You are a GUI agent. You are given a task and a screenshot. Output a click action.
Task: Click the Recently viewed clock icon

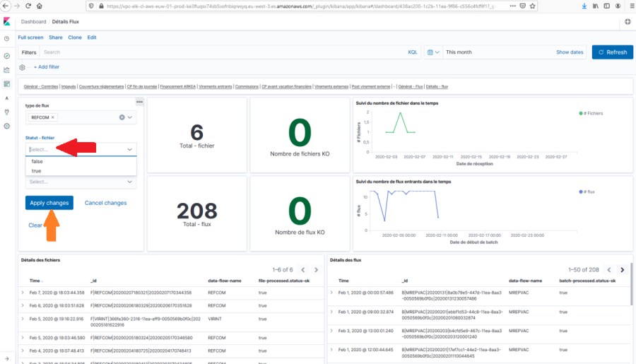click(6, 39)
